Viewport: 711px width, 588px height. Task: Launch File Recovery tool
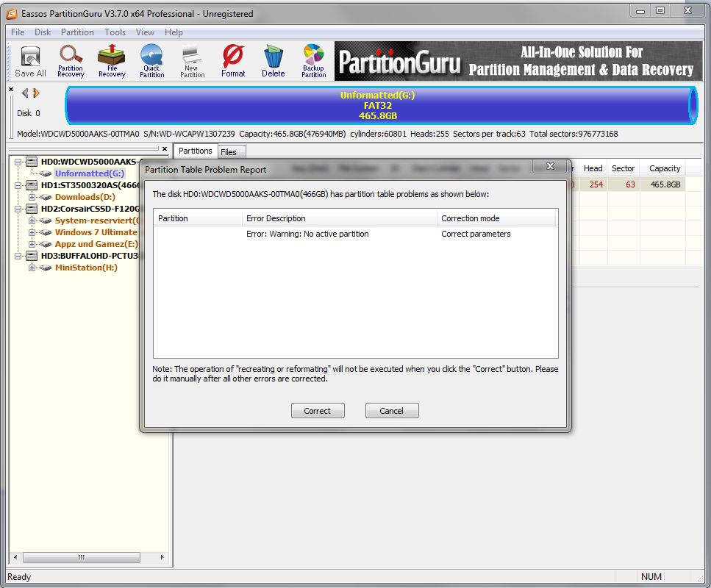pos(112,62)
